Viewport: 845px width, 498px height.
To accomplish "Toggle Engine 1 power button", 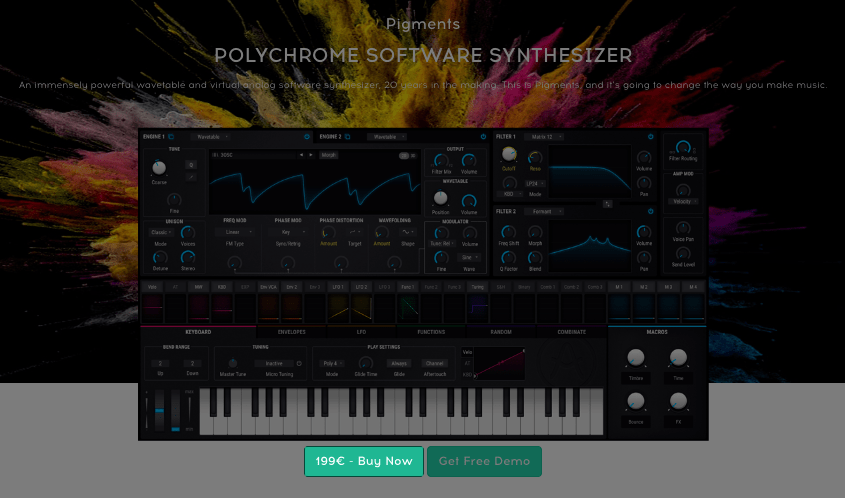I will [307, 137].
